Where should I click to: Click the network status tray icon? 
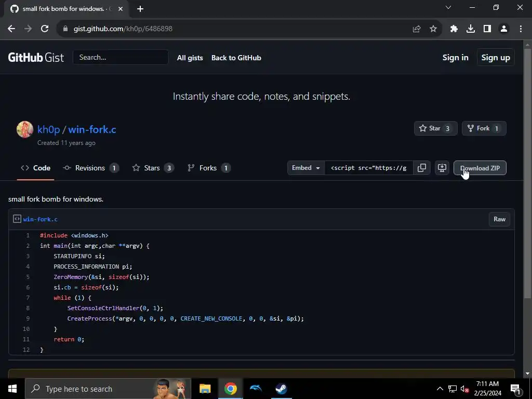(453, 389)
